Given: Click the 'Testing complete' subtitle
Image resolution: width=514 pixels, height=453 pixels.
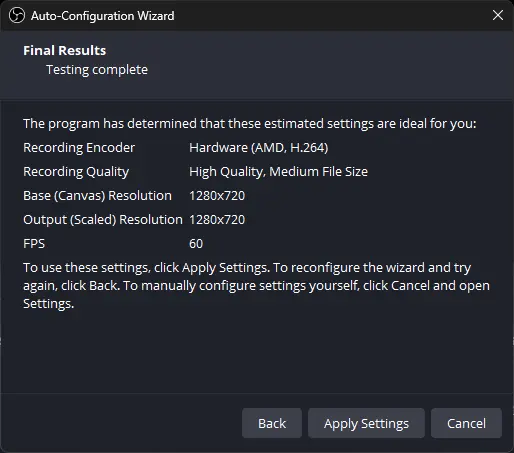Looking at the screenshot, I should coord(97,70).
